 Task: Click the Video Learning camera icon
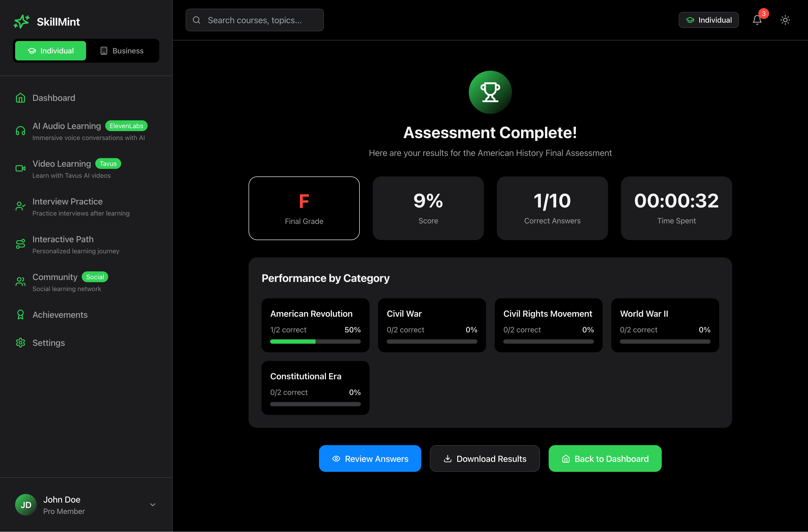click(x=20, y=169)
